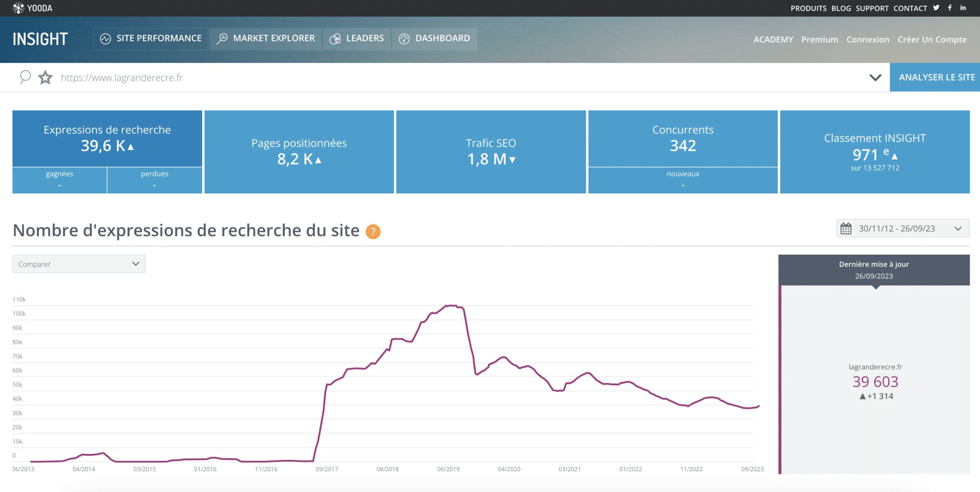Open Yooda's Twitter page icon
The height and width of the screenshot is (492, 980).
coord(936,8)
